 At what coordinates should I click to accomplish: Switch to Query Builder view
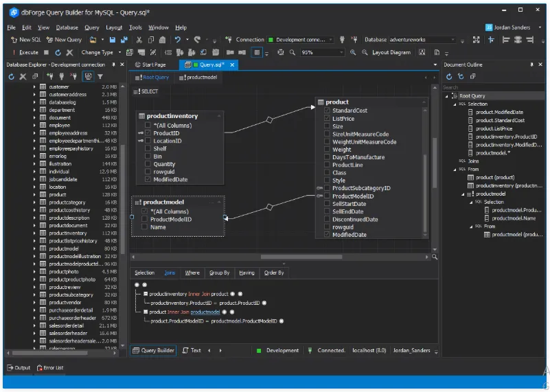tap(153, 350)
